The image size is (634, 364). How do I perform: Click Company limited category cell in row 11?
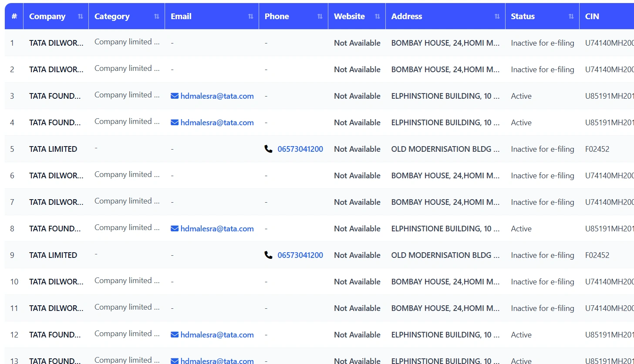[x=127, y=307]
